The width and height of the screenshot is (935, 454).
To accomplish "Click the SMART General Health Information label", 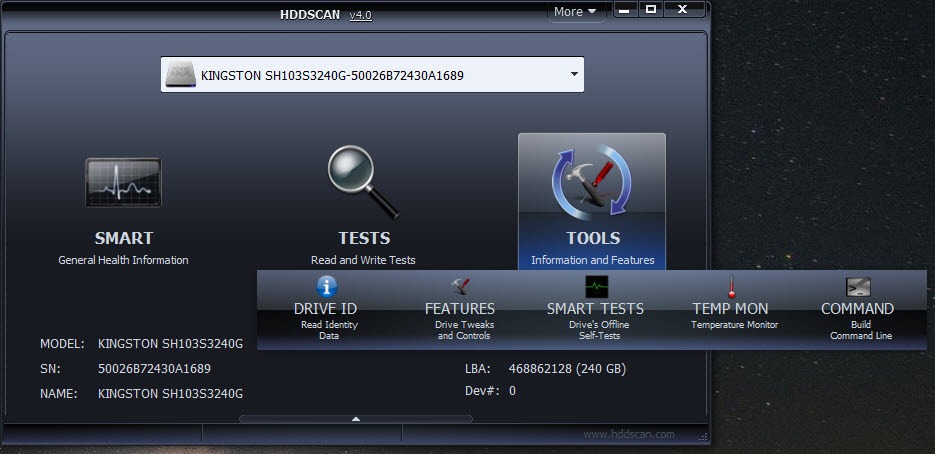I will click(x=123, y=260).
